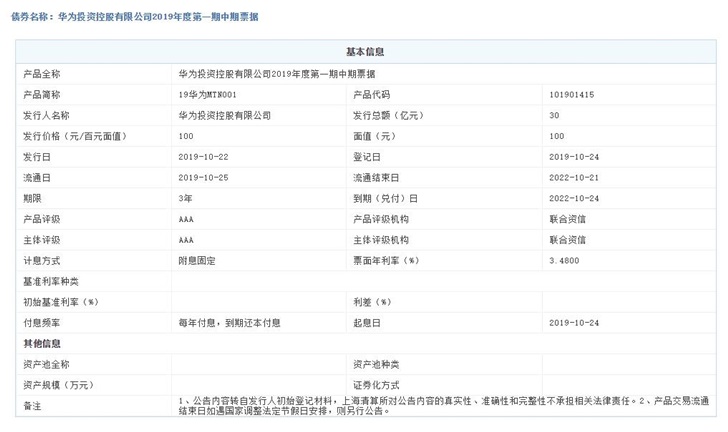Select circulation date 2019-10-25
728x432 pixels.
click(x=203, y=177)
